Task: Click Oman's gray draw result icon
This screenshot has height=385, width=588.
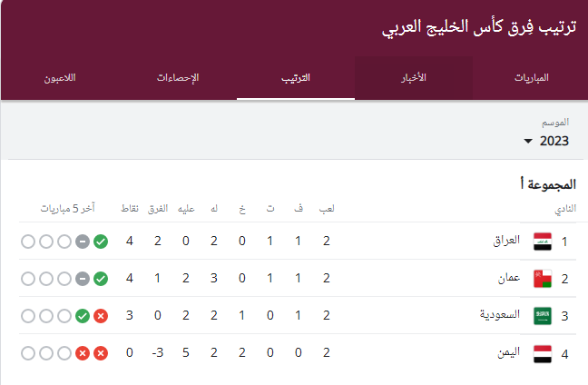Action: (83, 279)
